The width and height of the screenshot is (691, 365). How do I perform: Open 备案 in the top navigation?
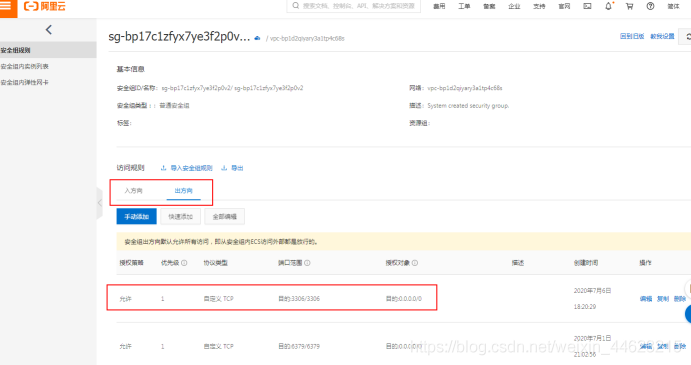pos(489,6)
